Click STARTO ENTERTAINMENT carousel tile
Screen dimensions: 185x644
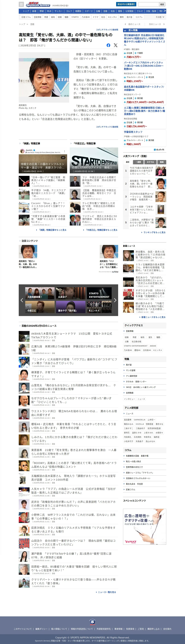point(99,293)
